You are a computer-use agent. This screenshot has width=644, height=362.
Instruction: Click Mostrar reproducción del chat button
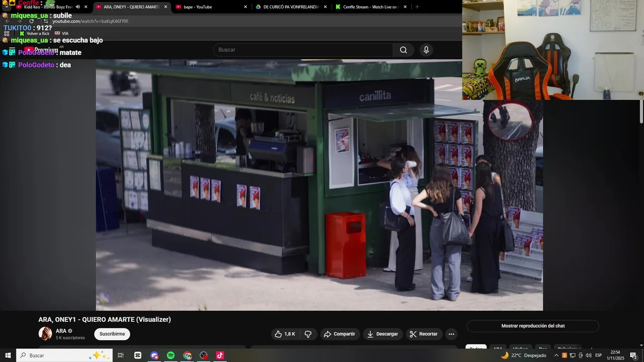tap(533, 326)
